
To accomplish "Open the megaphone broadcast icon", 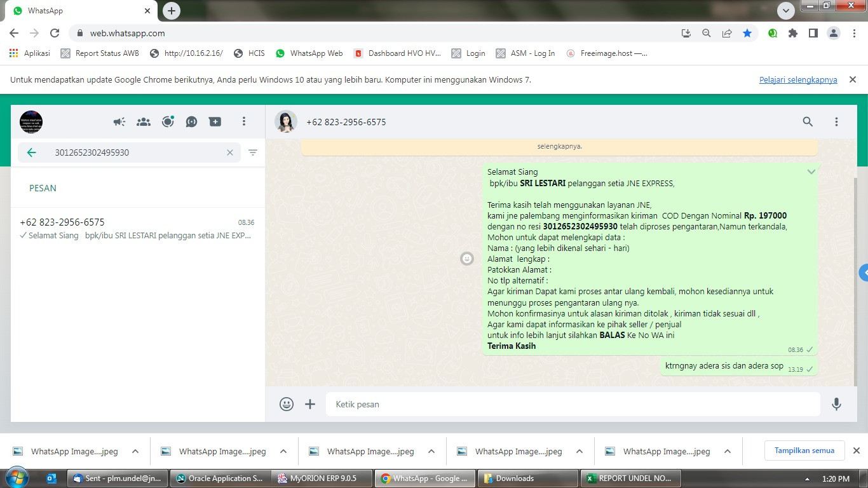I will 119,121.
